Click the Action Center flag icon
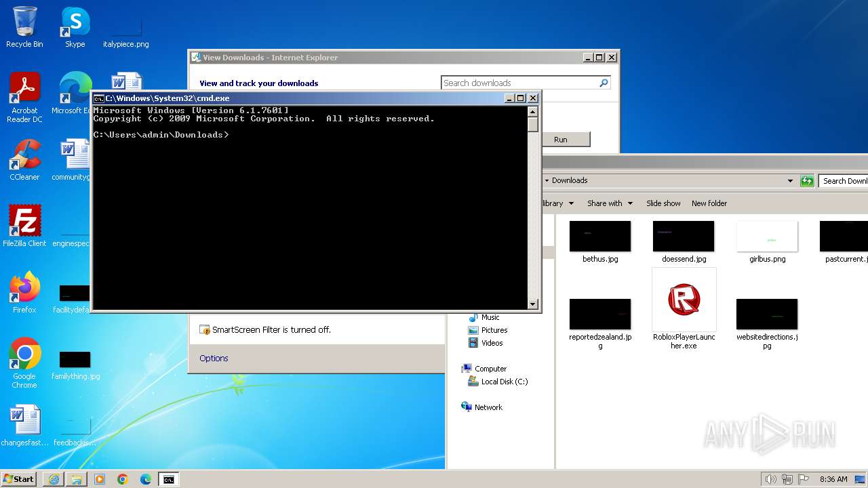The width and height of the screenshot is (868, 488). pyautogui.click(x=804, y=479)
